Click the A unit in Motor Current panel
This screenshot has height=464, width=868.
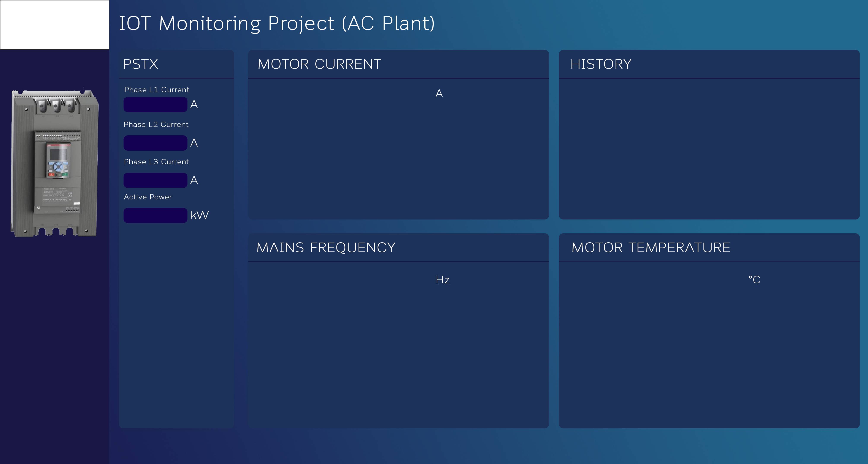[x=439, y=93]
